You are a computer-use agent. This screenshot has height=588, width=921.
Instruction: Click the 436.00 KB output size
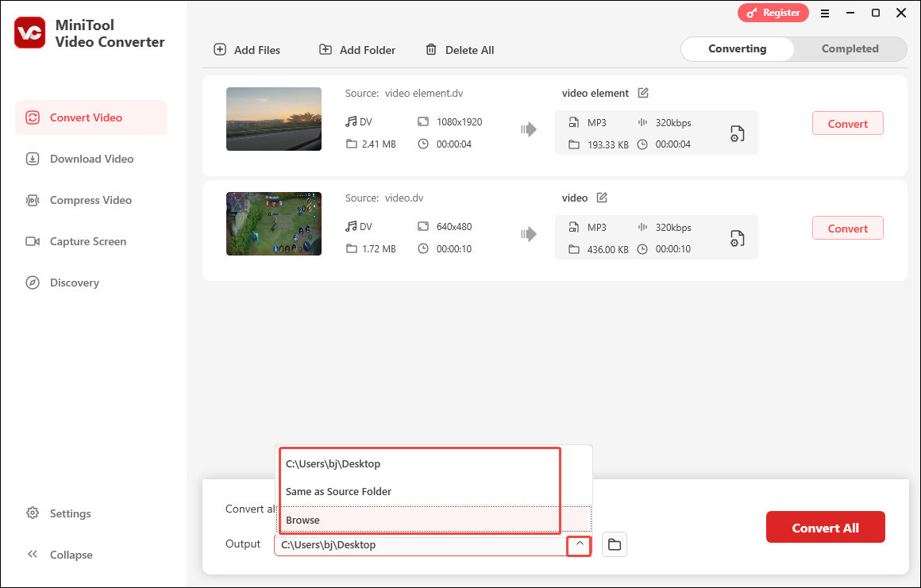(x=608, y=249)
